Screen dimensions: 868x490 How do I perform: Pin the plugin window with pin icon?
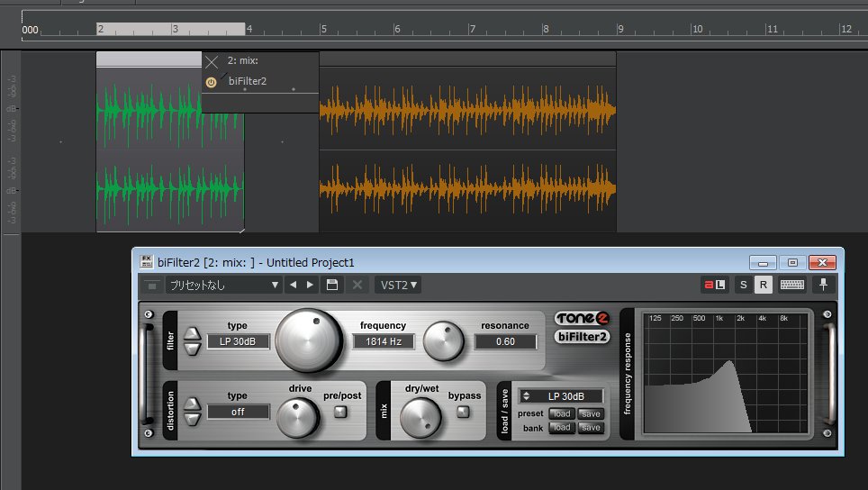pos(823,285)
